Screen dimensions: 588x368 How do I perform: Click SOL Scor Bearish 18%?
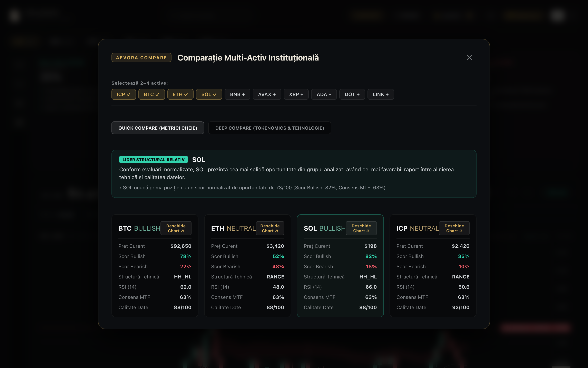[x=371, y=267]
